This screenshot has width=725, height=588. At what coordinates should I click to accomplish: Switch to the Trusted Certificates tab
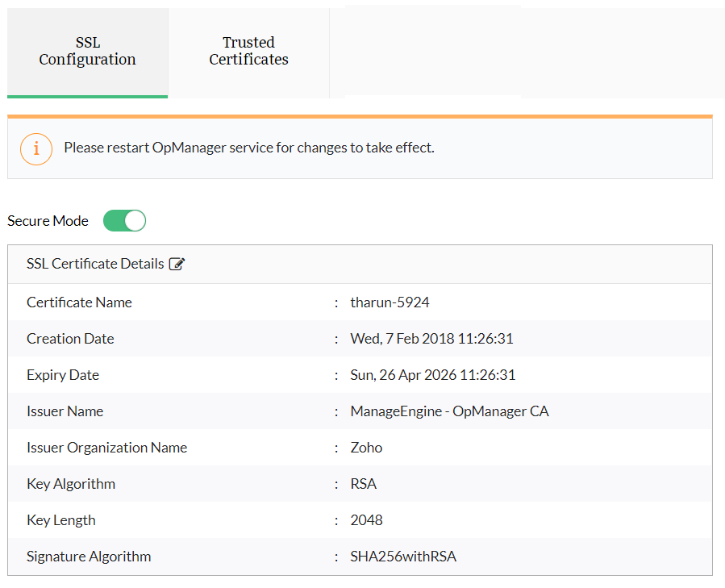pyautogui.click(x=248, y=52)
